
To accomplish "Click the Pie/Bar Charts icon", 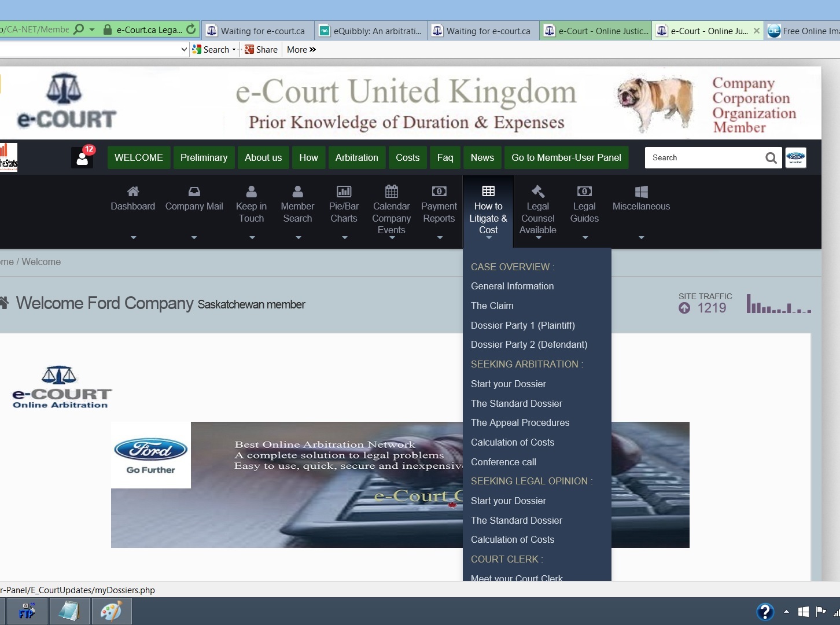I will (344, 192).
